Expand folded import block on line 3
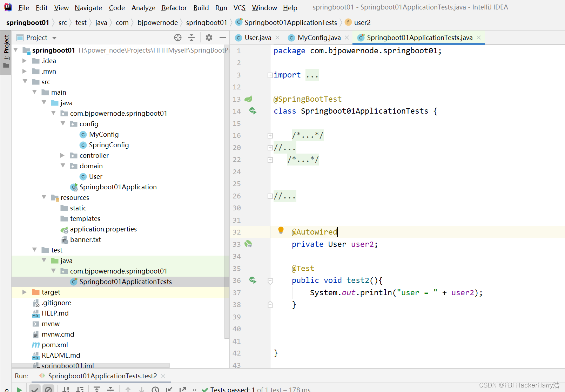 pos(270,75)
